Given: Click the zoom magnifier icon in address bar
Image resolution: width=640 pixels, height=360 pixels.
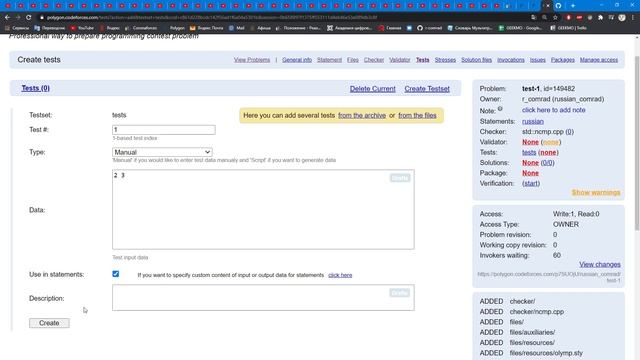Looking at the screenshot, I should [x=544, y=18].
